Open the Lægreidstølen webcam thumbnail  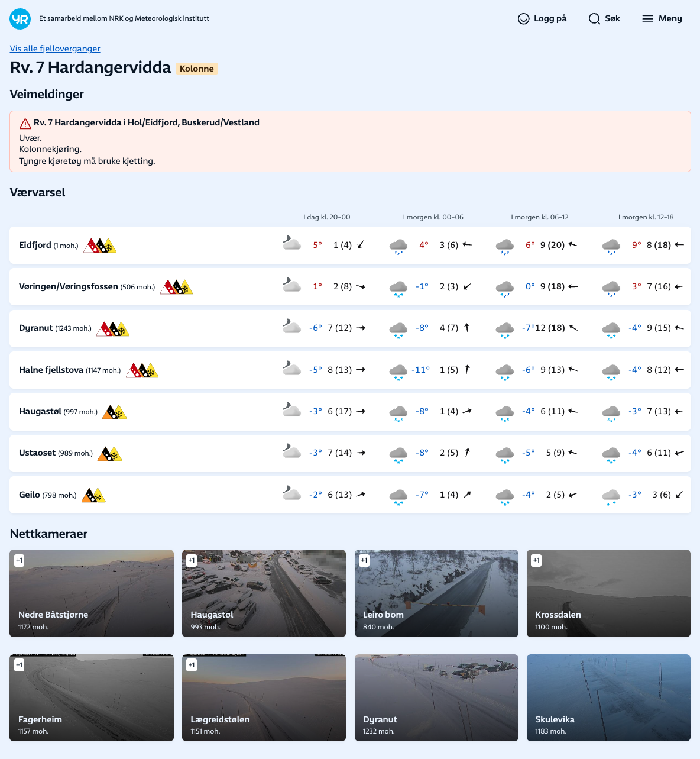[264, 698]
